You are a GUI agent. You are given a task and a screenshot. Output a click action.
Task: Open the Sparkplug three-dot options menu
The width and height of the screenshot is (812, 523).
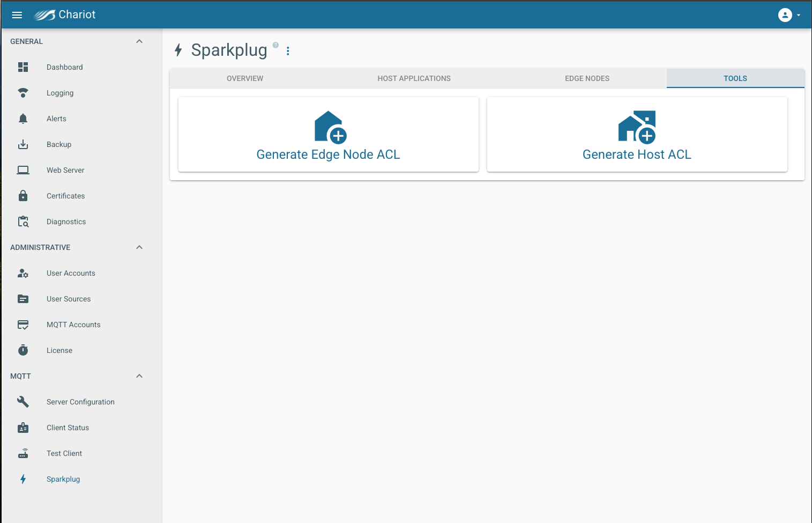[x=288, y=51]
